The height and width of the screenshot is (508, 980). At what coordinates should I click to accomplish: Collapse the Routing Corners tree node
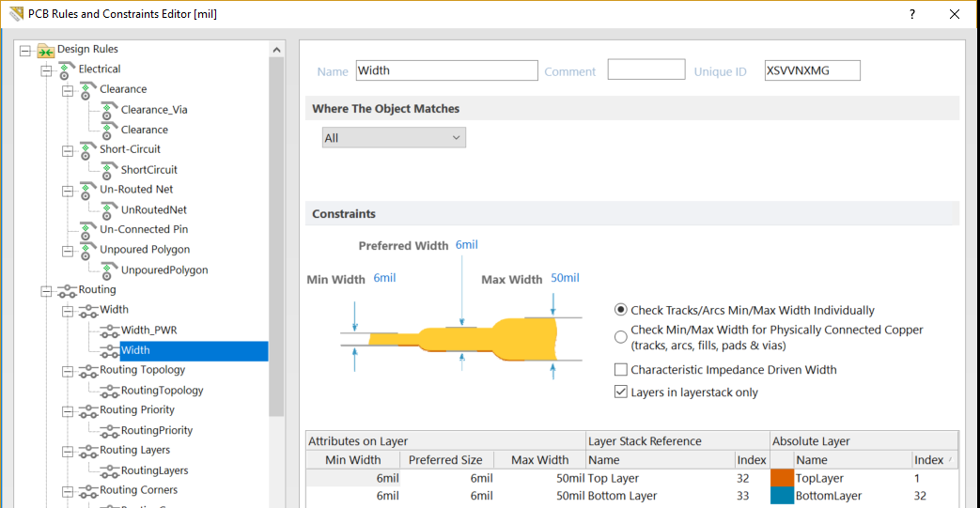click(x=68, y=492)
